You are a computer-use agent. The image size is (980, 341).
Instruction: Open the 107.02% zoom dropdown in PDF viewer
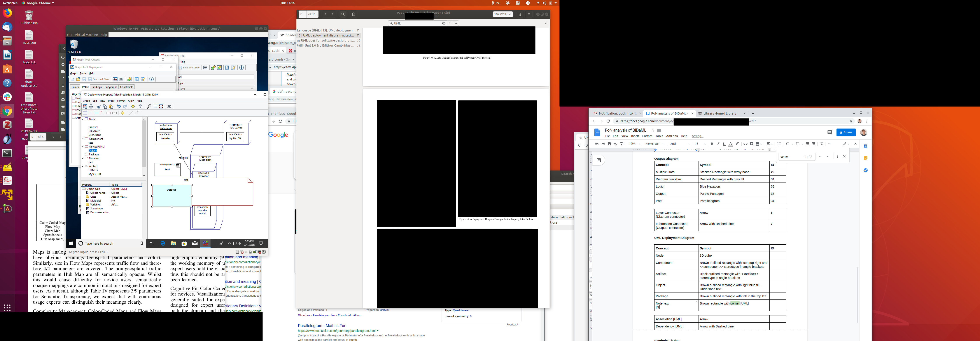502,14
